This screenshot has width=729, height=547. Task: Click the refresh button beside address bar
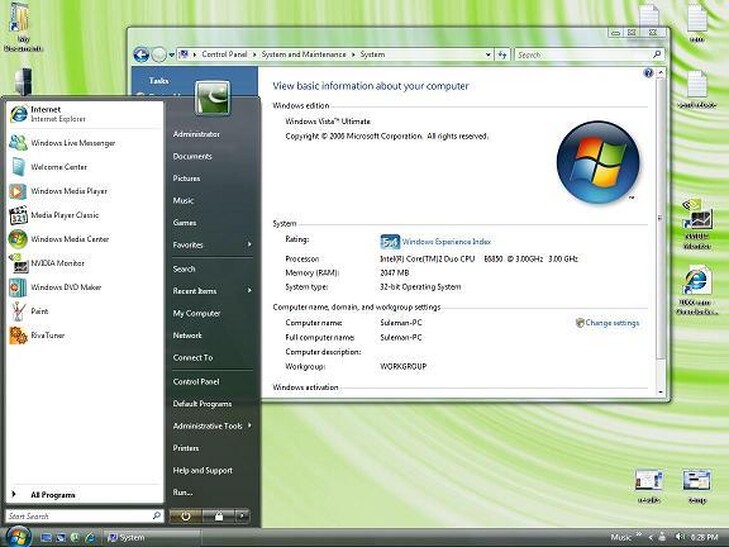click(502, 55)
